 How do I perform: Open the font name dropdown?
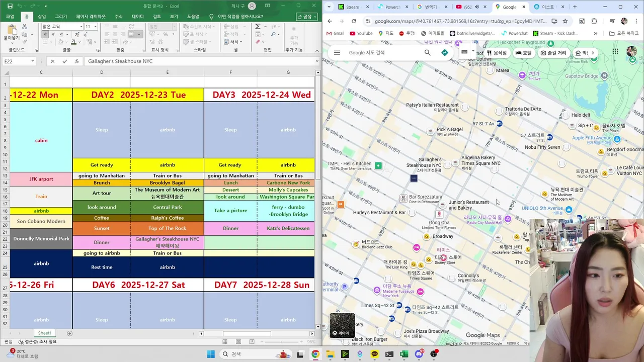point(80,27)
